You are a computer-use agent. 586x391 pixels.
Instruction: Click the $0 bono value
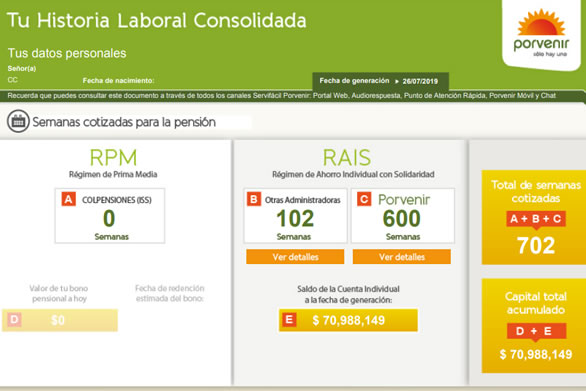pyautogui.click(x=58, y=320)
